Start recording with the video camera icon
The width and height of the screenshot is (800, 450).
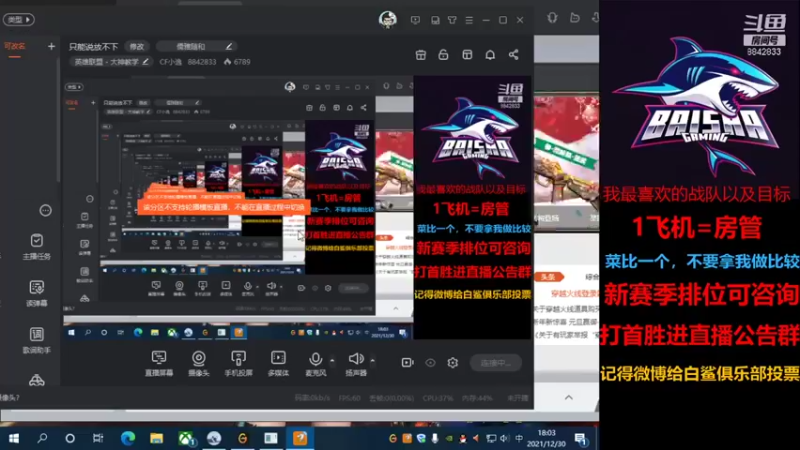pyautogui.click(x=407, y=362)
